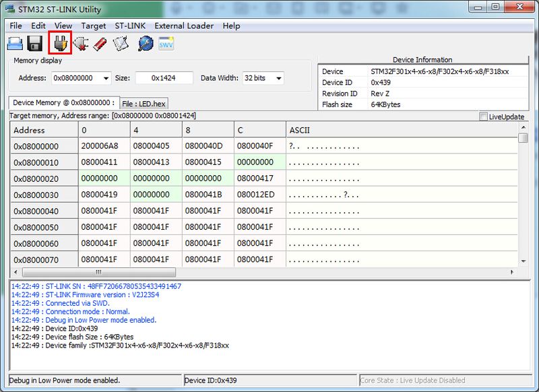Select memory cell 08000415
Image resolution: width=539 pixels, height=392 pixels.
tap(208, 162)
